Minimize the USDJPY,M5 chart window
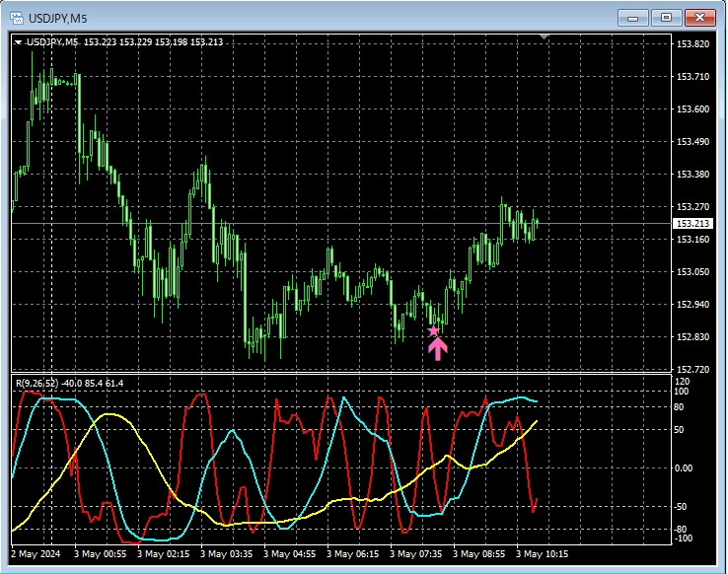This screenshot has width=728, height=574. (x=635, y=18)
